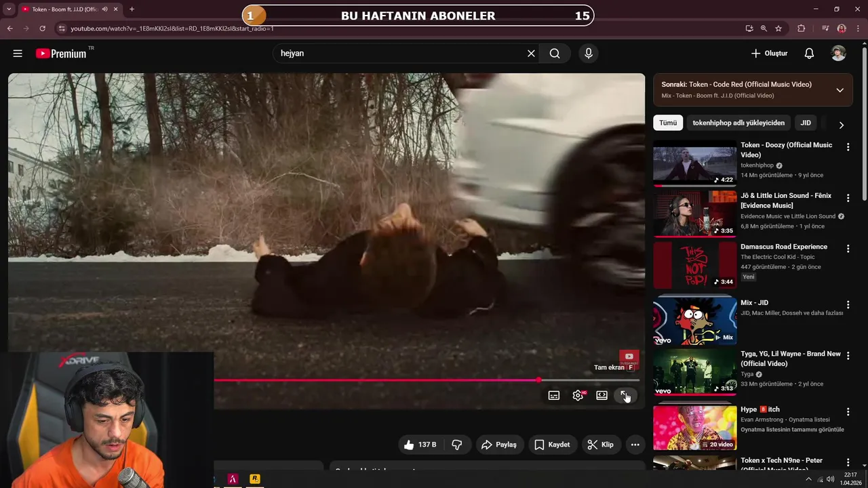Open Chrome media controls icon
The height and width of the screenshot is (488, 868).
click(825, 28)
